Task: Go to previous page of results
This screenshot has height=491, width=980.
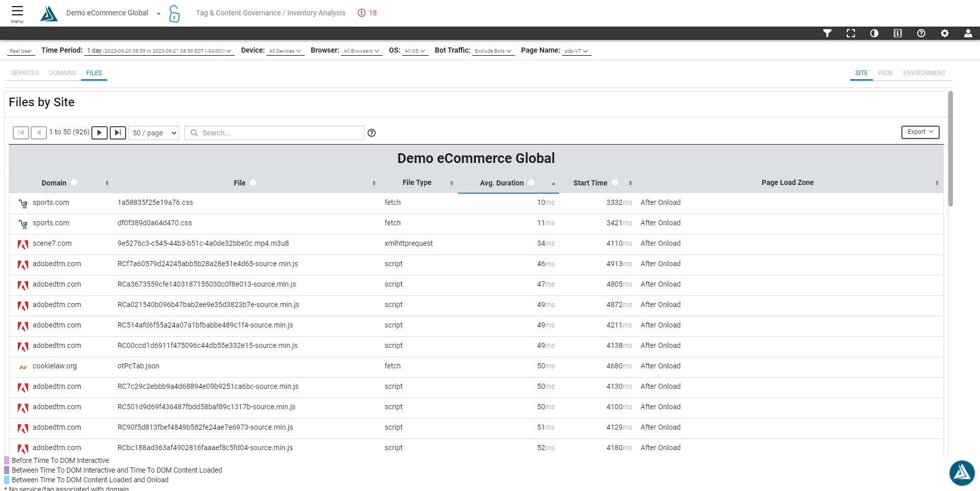Action: click(39, 133)
